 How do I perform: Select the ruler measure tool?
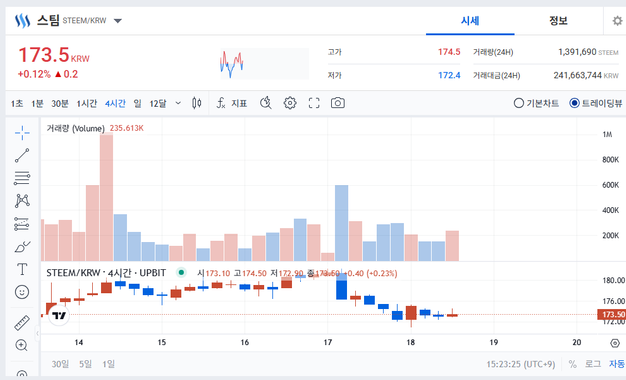click(x=22, y=323)
